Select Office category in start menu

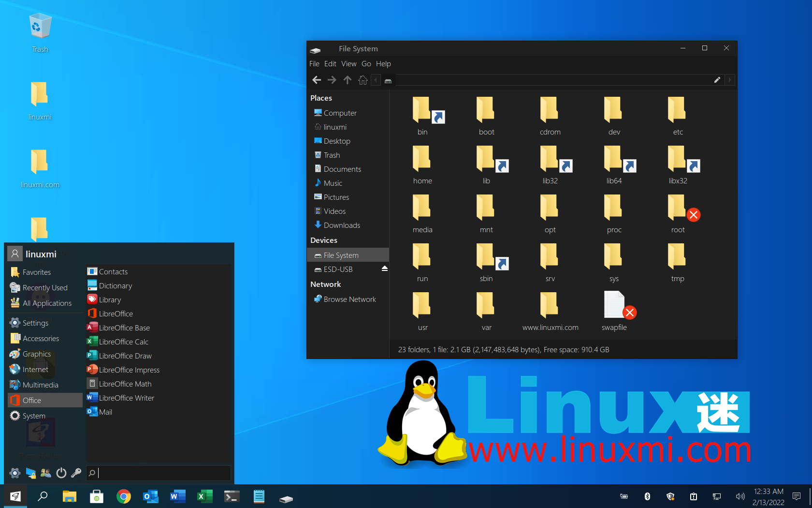[45, 400]
